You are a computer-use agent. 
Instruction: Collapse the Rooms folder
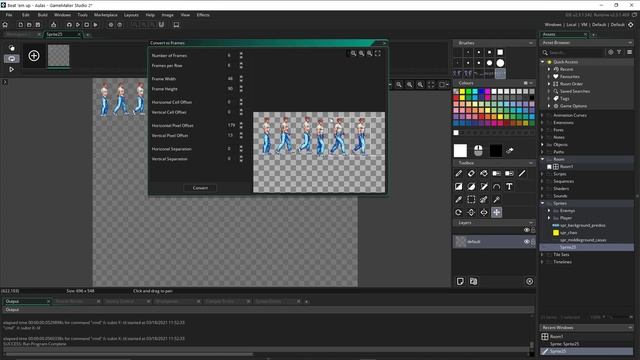[543, 159]
